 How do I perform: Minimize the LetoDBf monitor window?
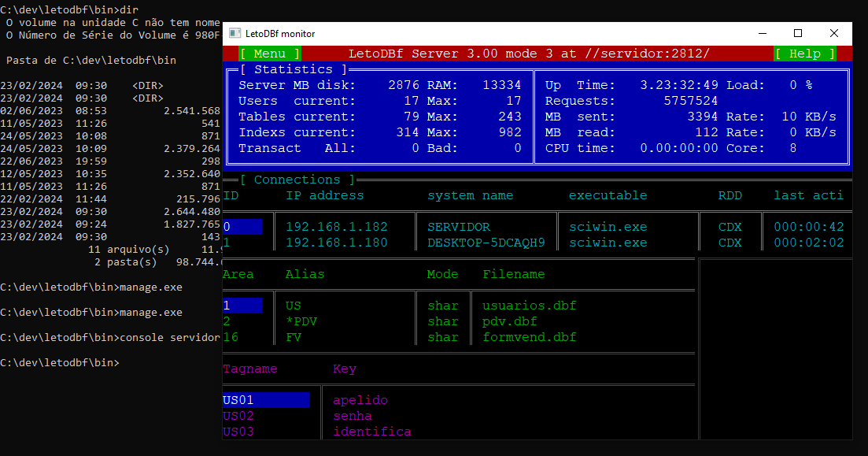tap(762, 33)
